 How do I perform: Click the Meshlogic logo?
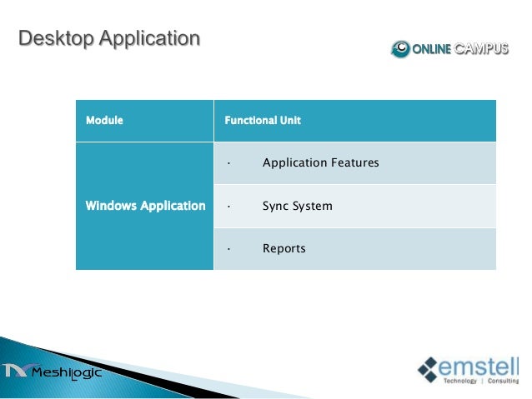tap(51, 372)
